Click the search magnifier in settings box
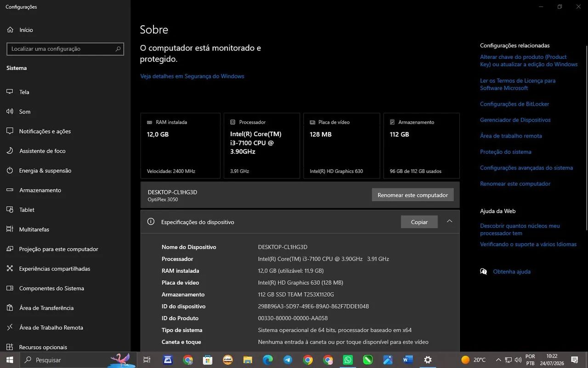This screenshot has width=588, height=368. [118, 49]
